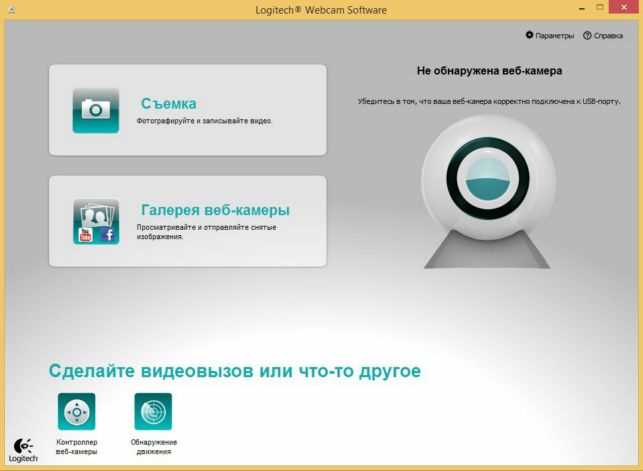Click the Logitech logo in the bottom corner
Image resolution: width=643 pixels, height=471 pixels.
(x=23, y=451)
